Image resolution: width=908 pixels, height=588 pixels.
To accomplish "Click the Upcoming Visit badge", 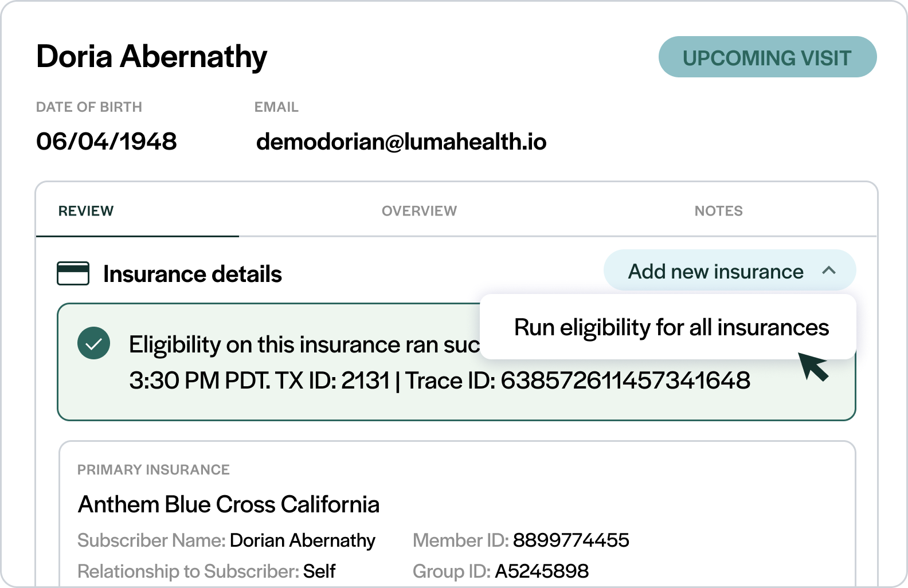I will pyautogui.click(x=768, y=57).
